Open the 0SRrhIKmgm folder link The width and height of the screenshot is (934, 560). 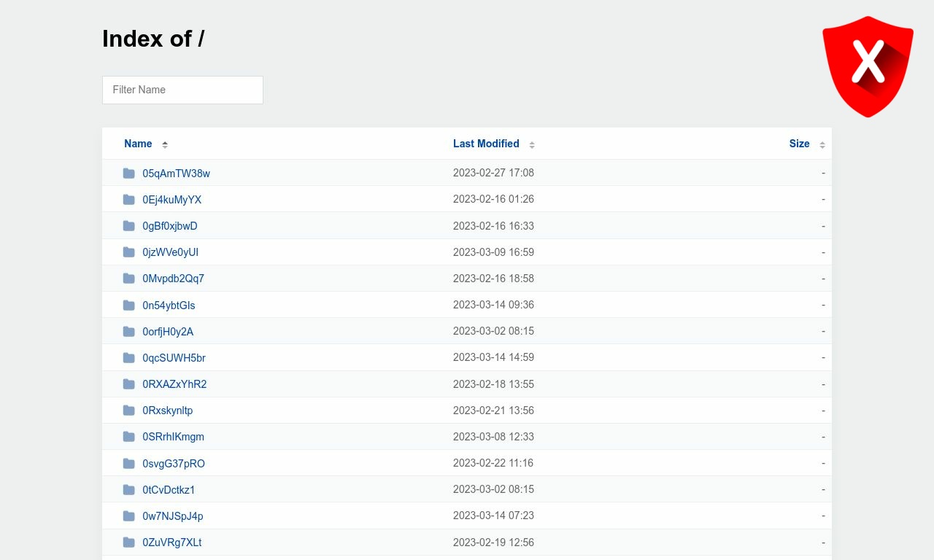pyautogui.click(x=173, y=437)
